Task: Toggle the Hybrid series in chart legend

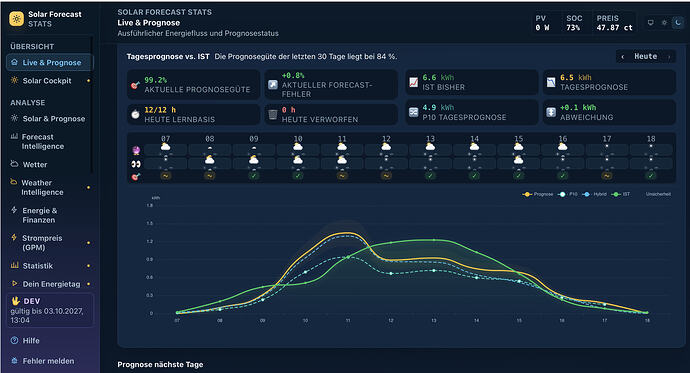Action: pyautogui.click(x=594, y=194)
